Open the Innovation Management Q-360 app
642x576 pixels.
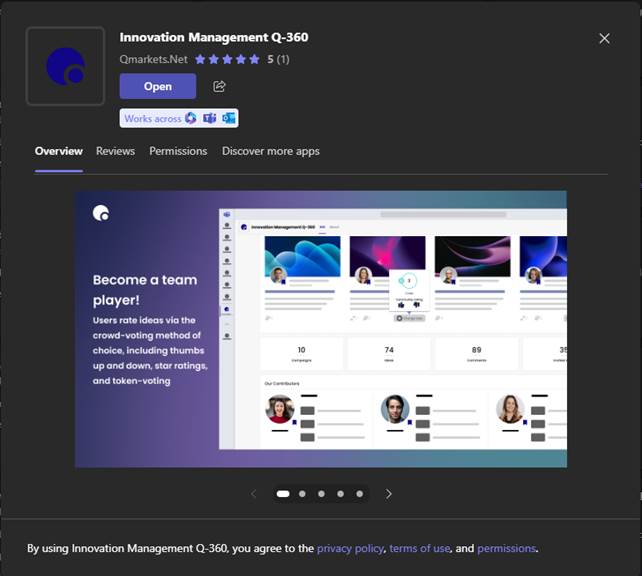pos(158,86)
